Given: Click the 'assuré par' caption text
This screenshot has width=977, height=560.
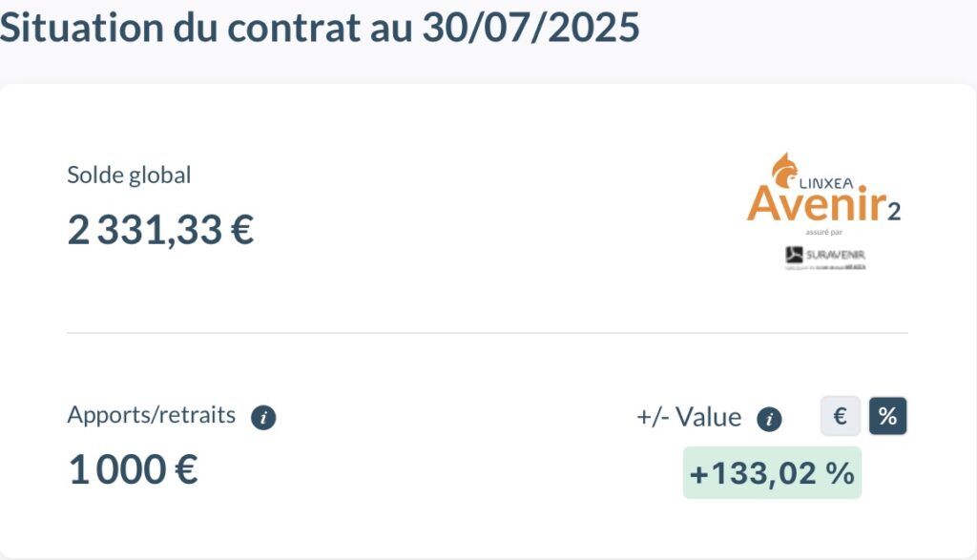Looking at the screenshot, I should tap(823, 233).
